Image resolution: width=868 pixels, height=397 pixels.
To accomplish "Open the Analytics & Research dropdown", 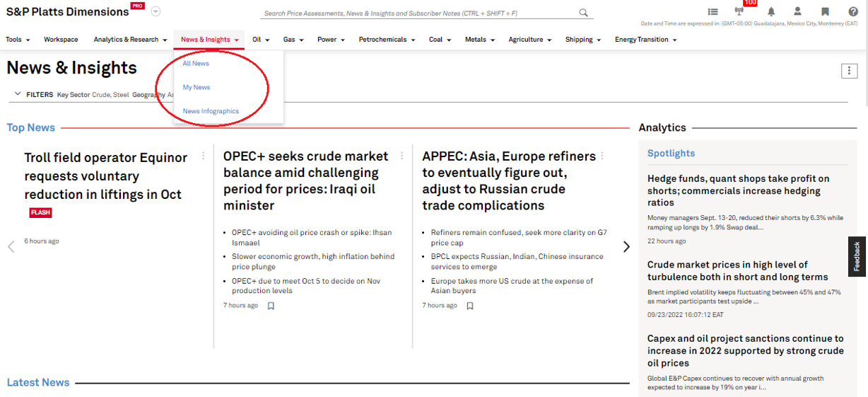I will pos(131,40).
